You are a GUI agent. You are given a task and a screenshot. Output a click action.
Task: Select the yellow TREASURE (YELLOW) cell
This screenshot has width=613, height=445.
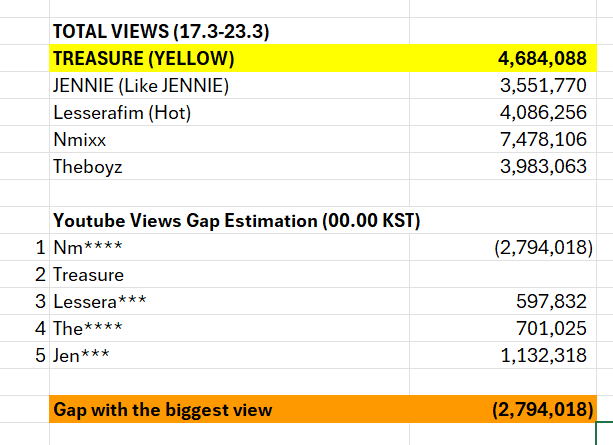[229, 58]
